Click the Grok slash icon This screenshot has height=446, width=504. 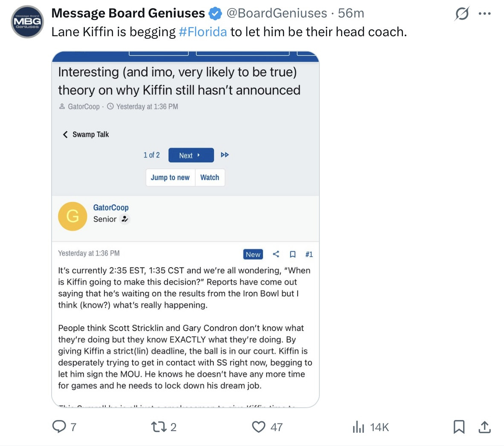coord(462,14)
